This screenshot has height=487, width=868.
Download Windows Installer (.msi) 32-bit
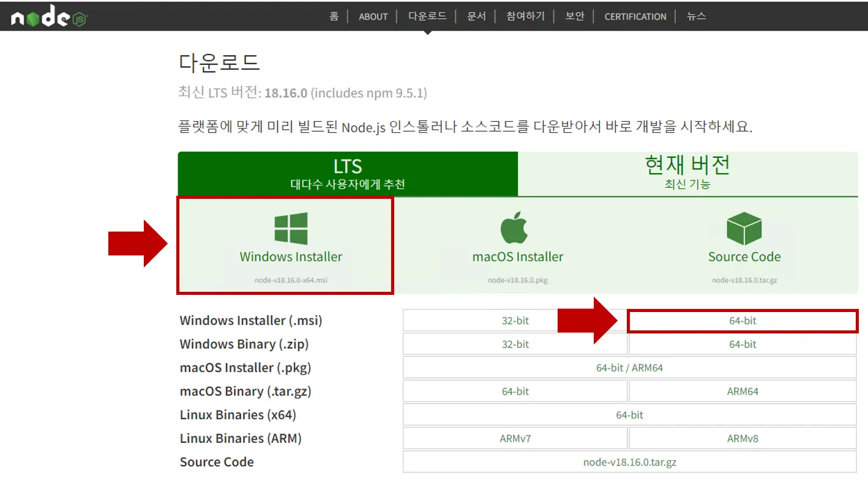(515, 321)
